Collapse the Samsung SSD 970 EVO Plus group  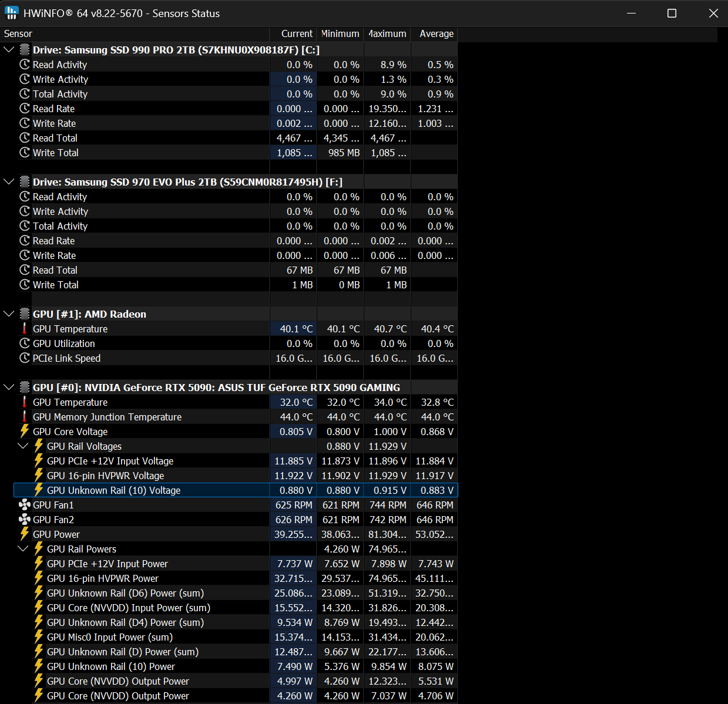(x=9, y=182)
